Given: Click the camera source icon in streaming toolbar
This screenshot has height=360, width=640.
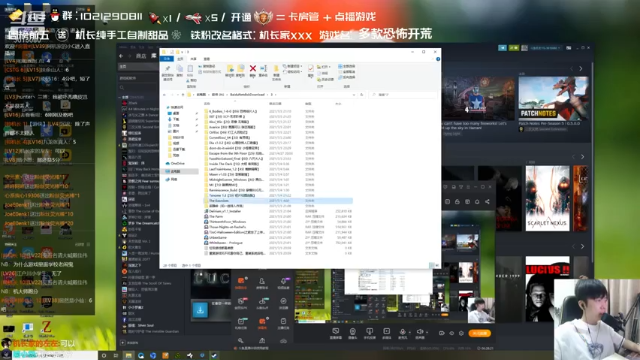Looking at the screenshot, I should [x=353, y=332].
